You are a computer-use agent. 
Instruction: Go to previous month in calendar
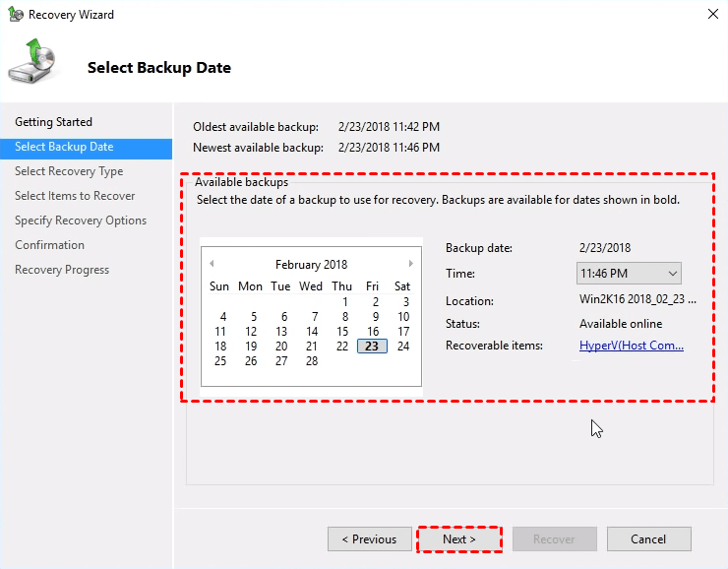click(x=212, y=264)
